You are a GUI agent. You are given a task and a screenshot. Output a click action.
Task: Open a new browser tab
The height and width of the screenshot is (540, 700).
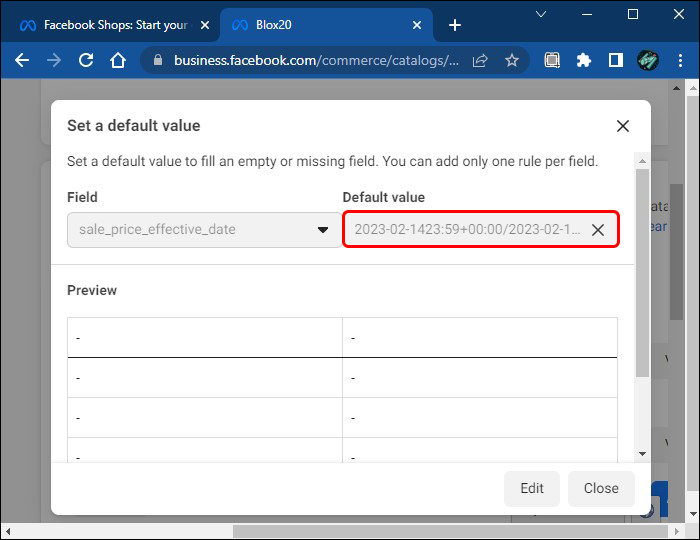(x=455, y=24)
